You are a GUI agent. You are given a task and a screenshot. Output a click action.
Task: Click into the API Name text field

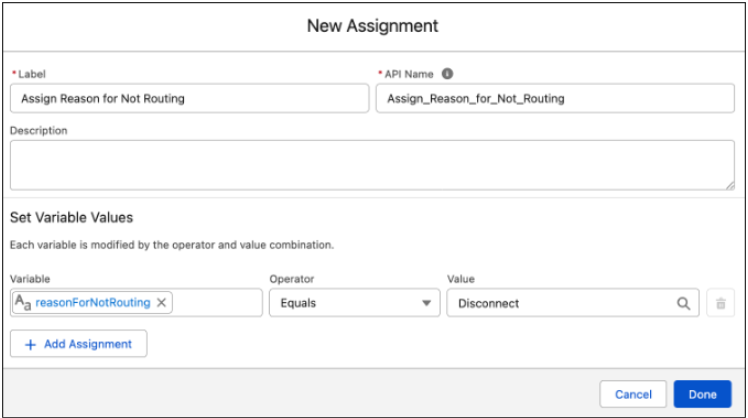point(555,99)
